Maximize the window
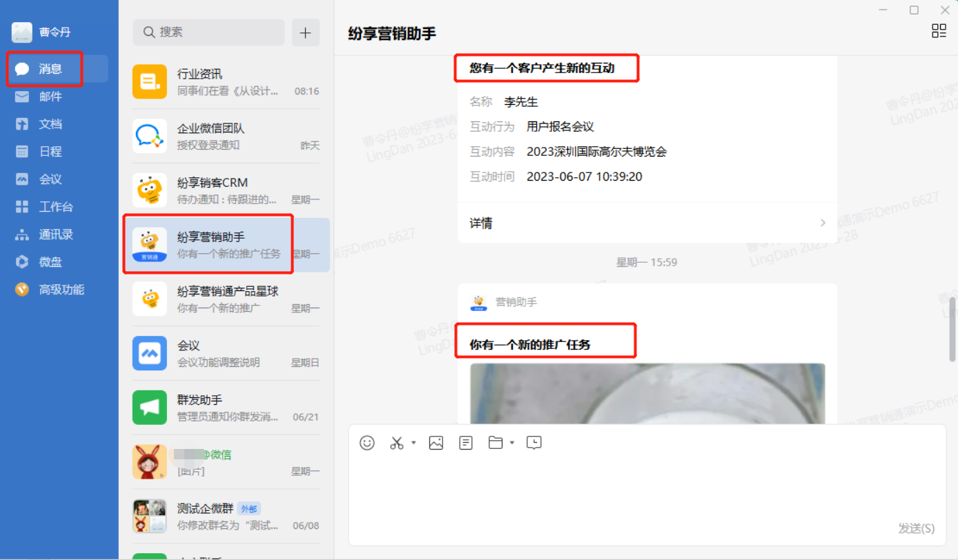The image size is (958, 560). tap(914, 10)
